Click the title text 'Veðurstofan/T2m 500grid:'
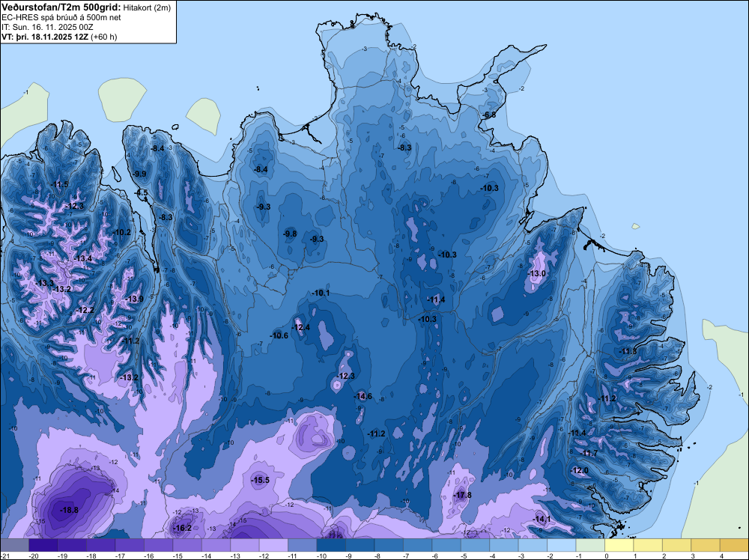Image resolution: width=749 pixels, height=560 pixels. (x=61, y=7)
